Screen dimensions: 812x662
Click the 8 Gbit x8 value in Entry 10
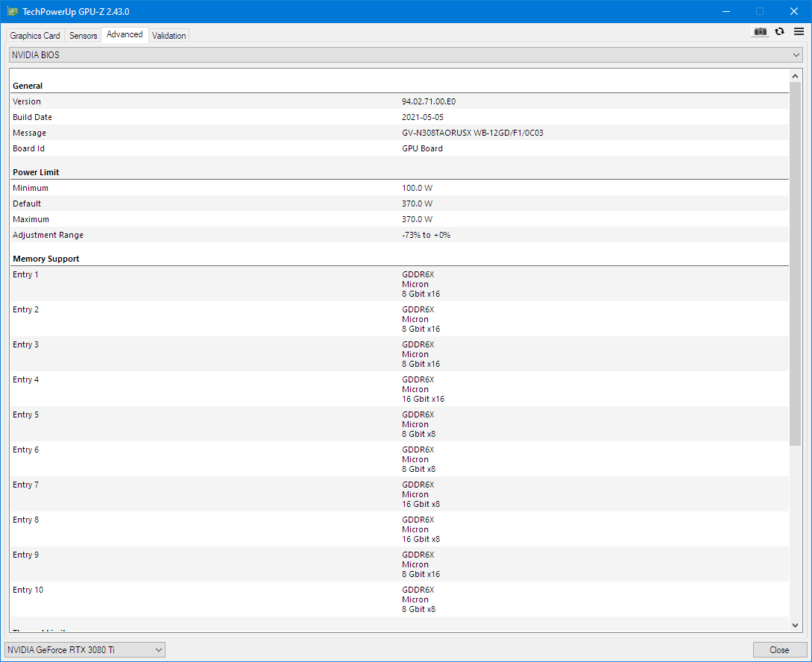click(x=419, y=610)
